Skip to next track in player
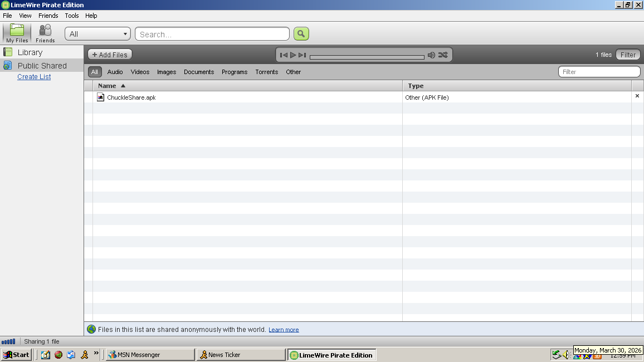The height and width of the screenshot is (362, 644). click(x=303, y=55)
